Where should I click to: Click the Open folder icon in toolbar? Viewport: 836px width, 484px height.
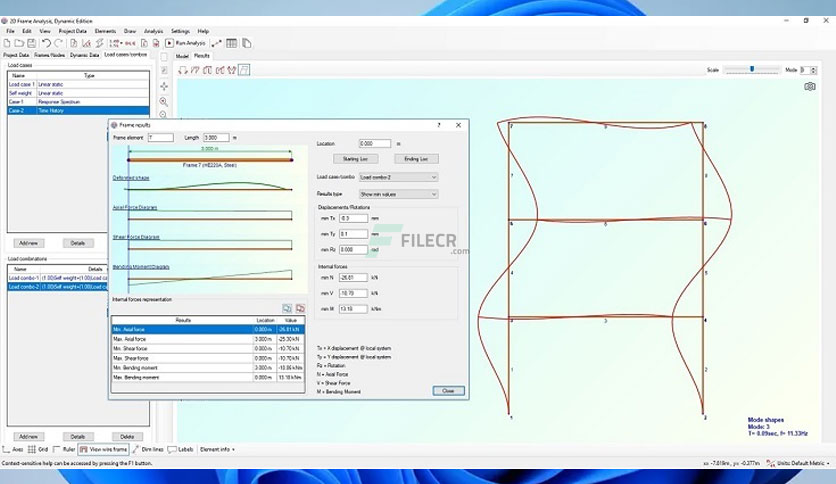[19, 43]
